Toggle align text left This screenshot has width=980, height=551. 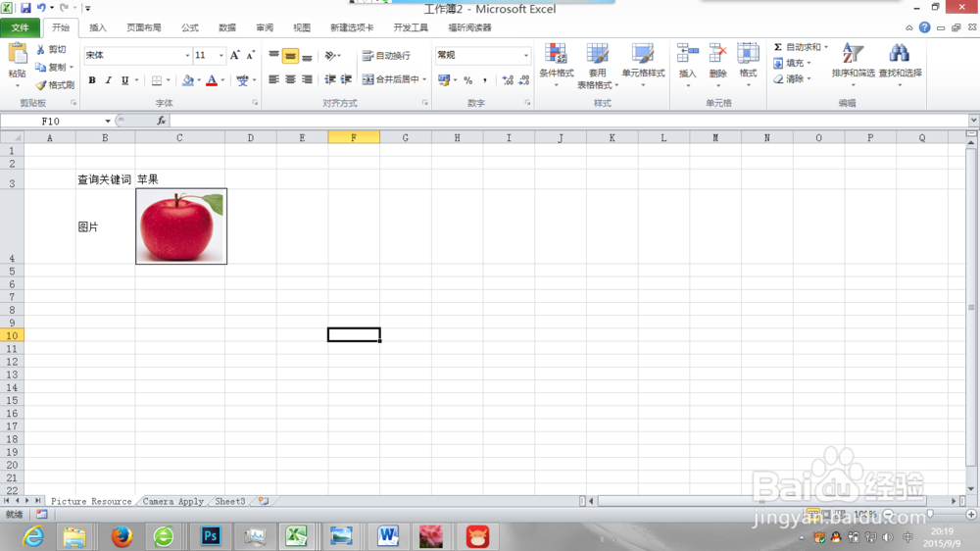point(273,79)
